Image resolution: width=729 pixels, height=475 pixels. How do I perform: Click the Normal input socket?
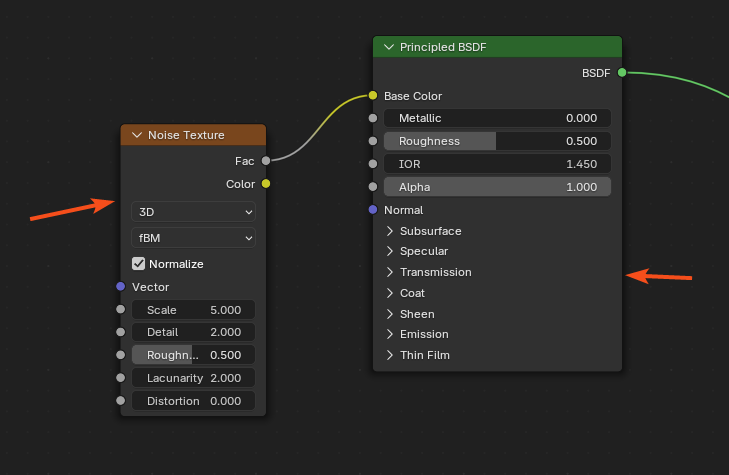373,210
